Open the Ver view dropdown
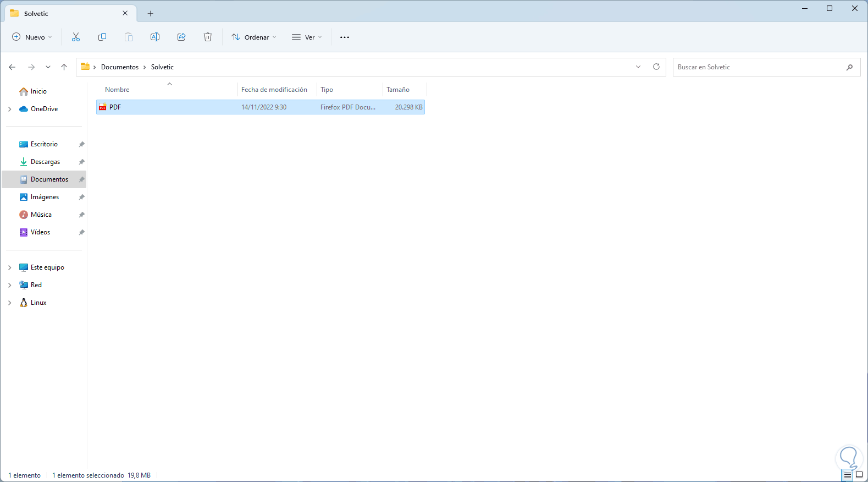 (x=307, y=37)
